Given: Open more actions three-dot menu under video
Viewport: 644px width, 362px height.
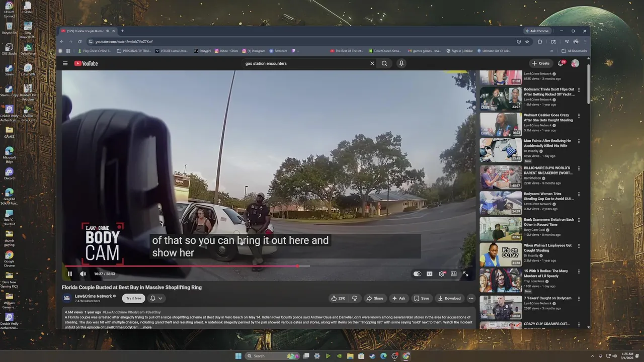Looking at the screenshot, I should 471,298.
